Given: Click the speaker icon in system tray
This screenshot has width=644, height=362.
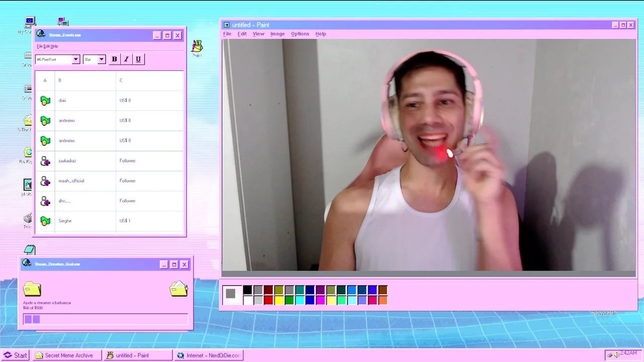Looking at the screenshot, I should [616, 355].
